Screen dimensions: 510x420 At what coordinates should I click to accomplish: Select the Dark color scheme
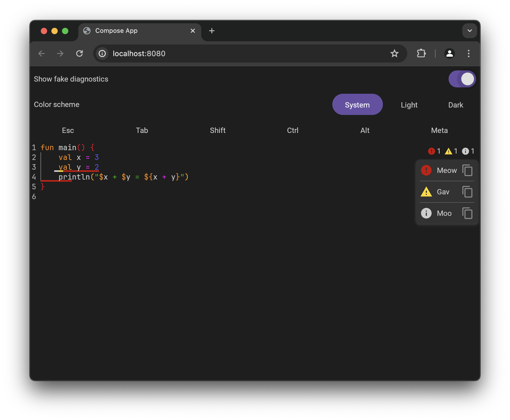[456, 104]
